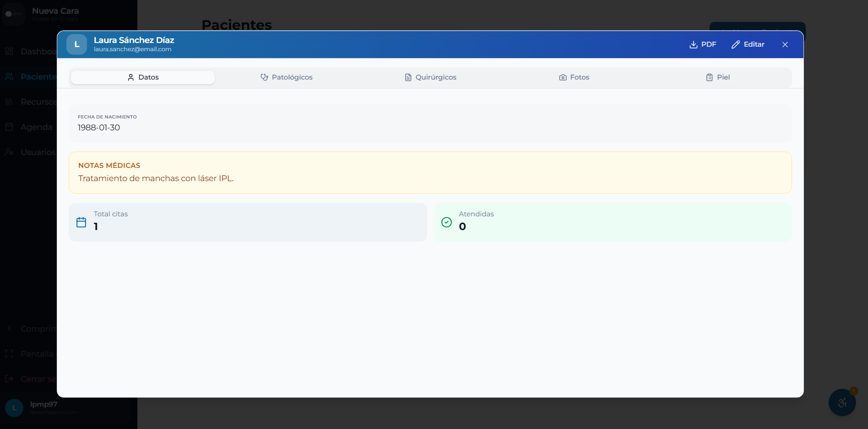
Task: Open the accessibility widget button
Action: tap(842, 402)
